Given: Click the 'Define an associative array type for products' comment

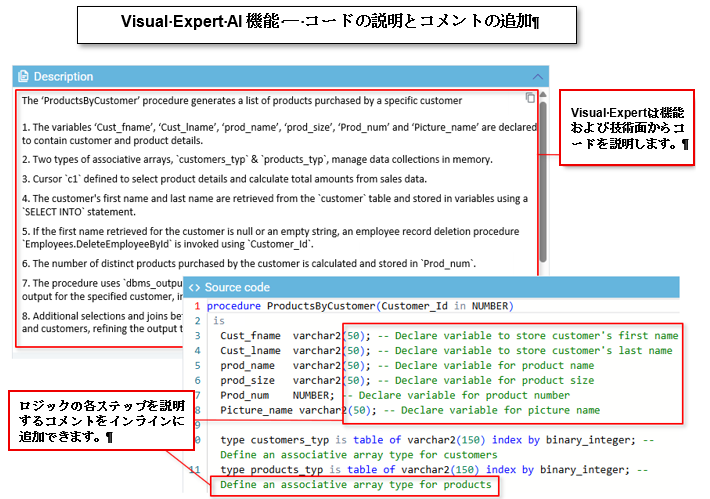Looking at the screenshot, I should point(355,485).
